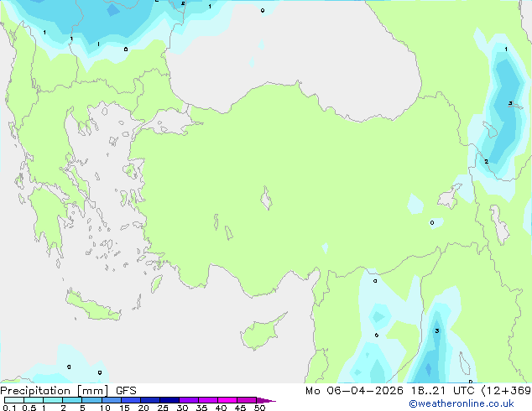Image resolution: width=532 pixels, height=411 pixels.
Task: Click the '25' legend scale value
Action: (163, 408)
